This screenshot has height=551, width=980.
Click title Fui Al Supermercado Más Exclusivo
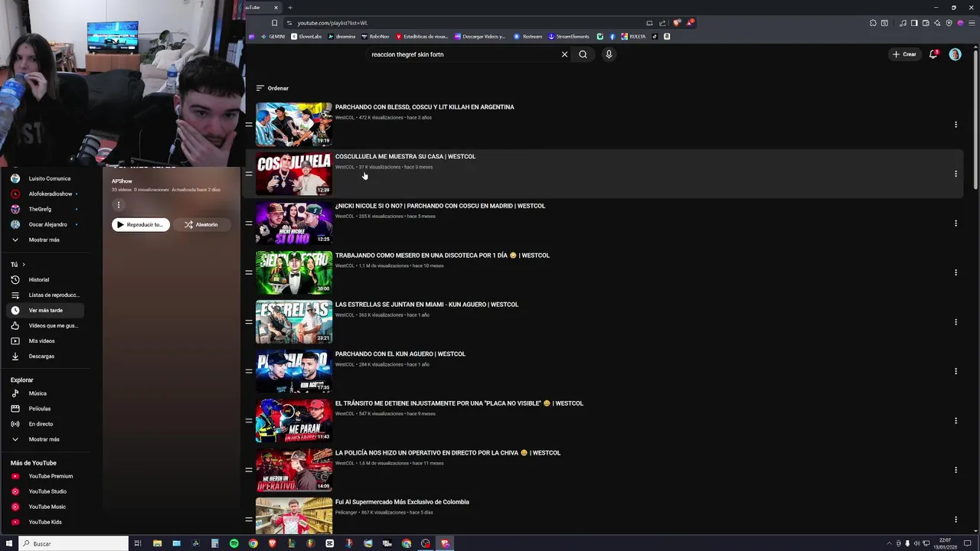click(402, 502)
